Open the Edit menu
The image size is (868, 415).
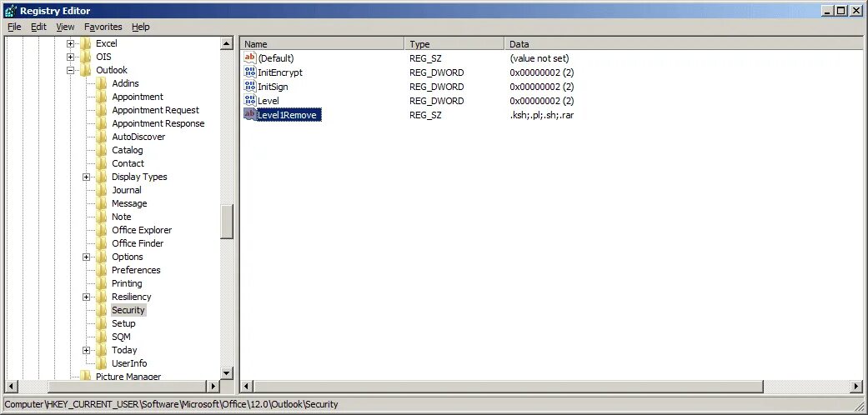coord(38,27)
